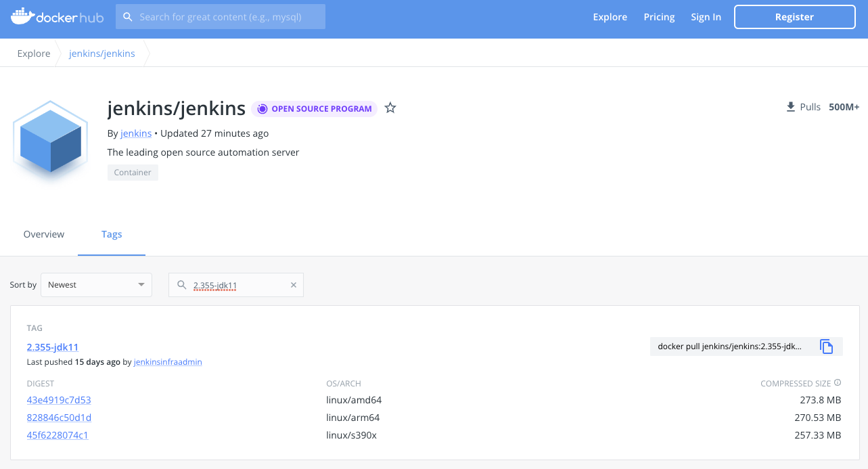
Task: Open digest 828846c50d1d
Action: click(x=59, y=418)
